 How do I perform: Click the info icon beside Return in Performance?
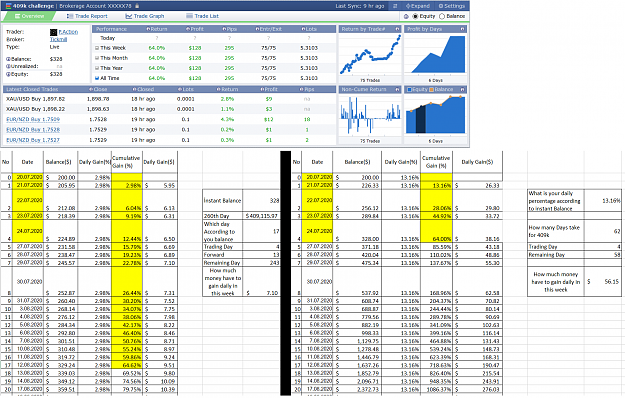tap(148, 29)
